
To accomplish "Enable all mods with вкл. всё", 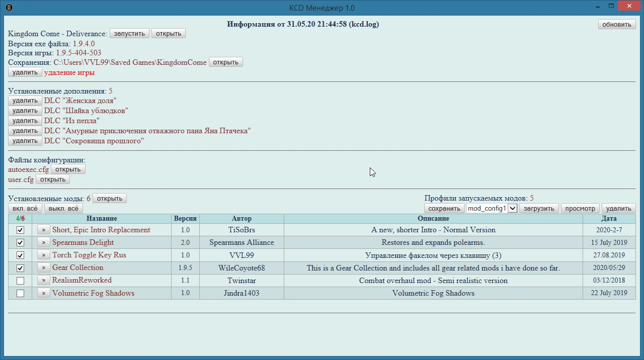I will [x=24, y=208].
